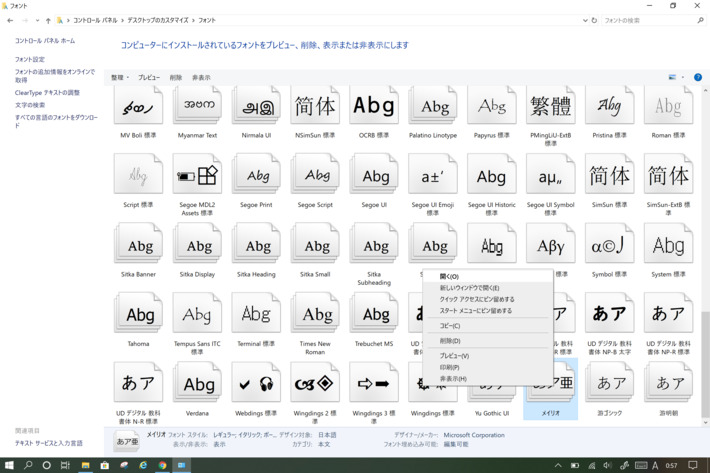Select the Segoe UI Symbol font icon

pos(550,177)
